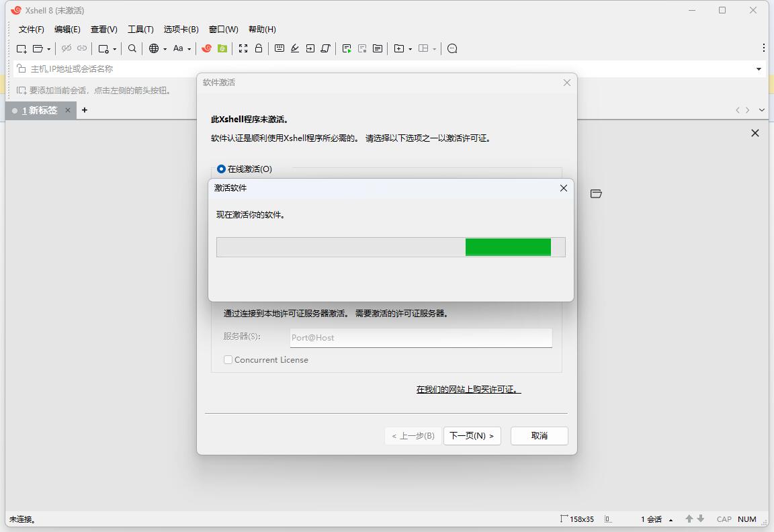Click the folder icon behind the dialog
Image resolution: width=774 pixels, height=532 pixels.
596,194
